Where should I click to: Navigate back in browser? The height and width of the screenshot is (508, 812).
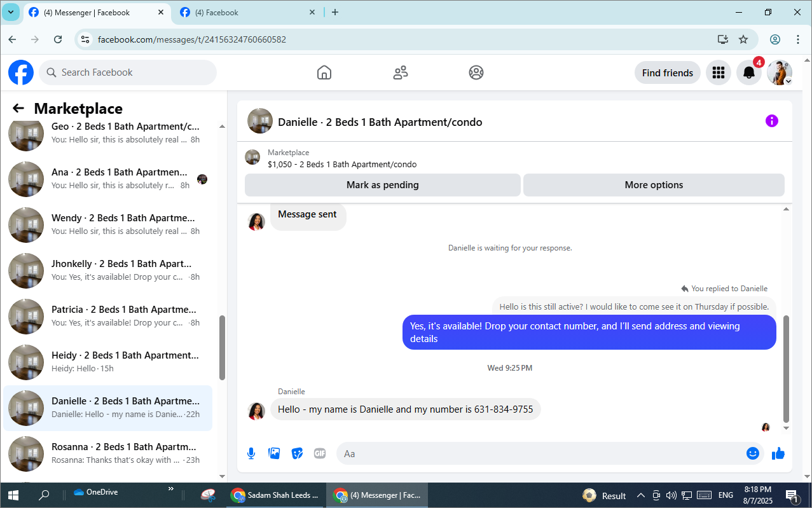click(12, 39)
